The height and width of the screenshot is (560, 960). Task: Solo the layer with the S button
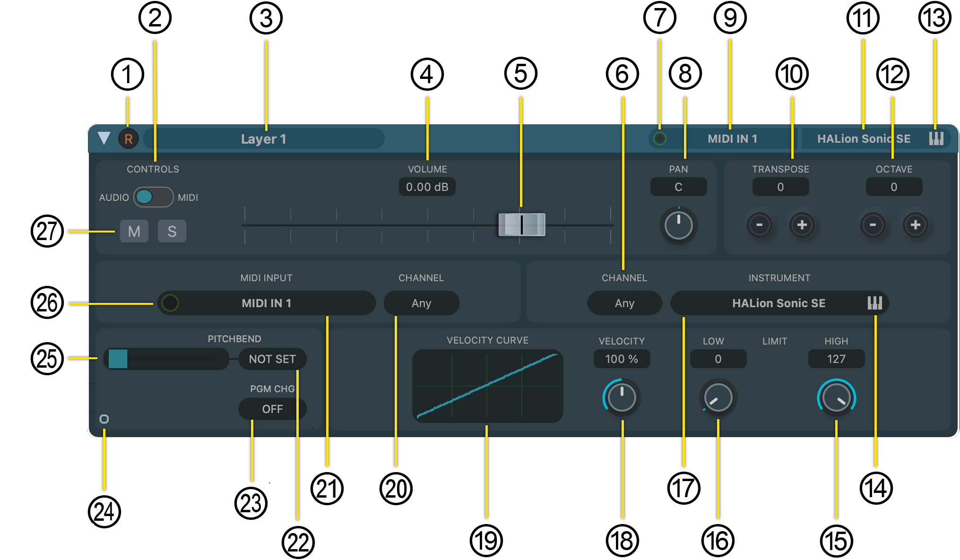pos(172,231)
